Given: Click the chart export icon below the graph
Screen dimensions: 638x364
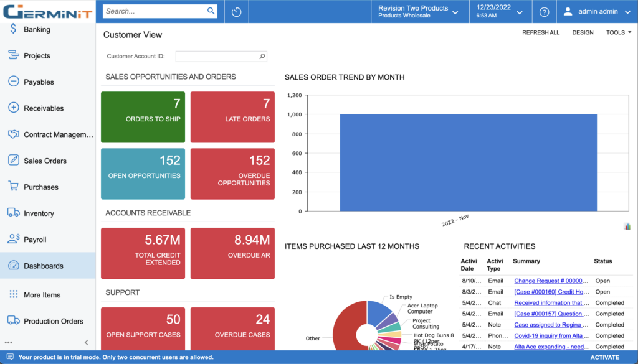Looking at the screenshot, I should pyautogui.click(x=627, y=226).
